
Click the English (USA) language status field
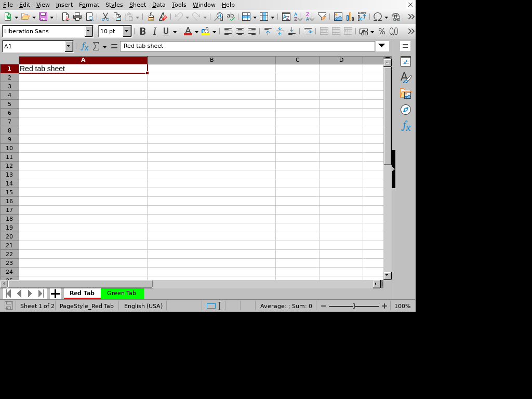tap(143, 306)
